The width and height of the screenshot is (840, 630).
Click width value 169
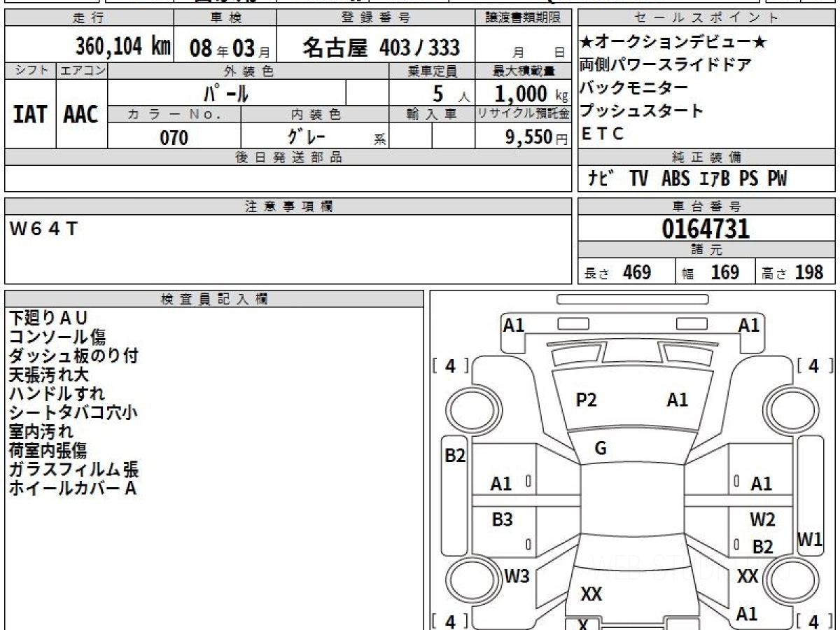pos(724,272)
